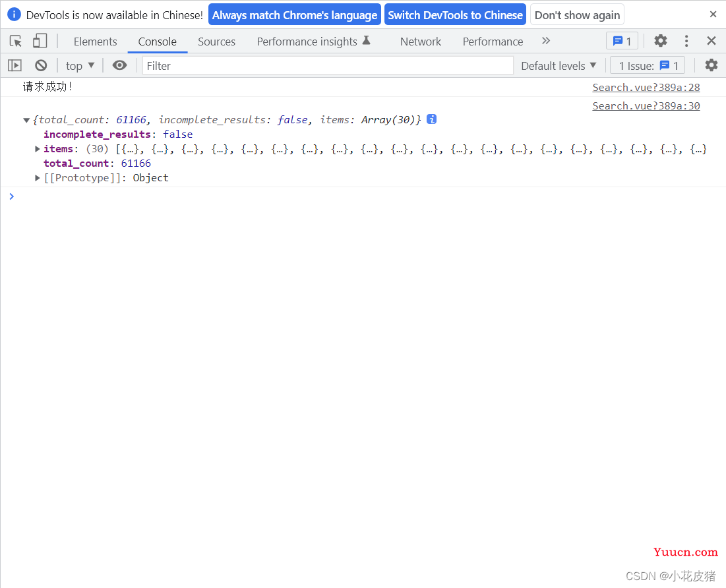Open console settings gear icon
This screenshot has width=726, height=588.
point(711,65)
